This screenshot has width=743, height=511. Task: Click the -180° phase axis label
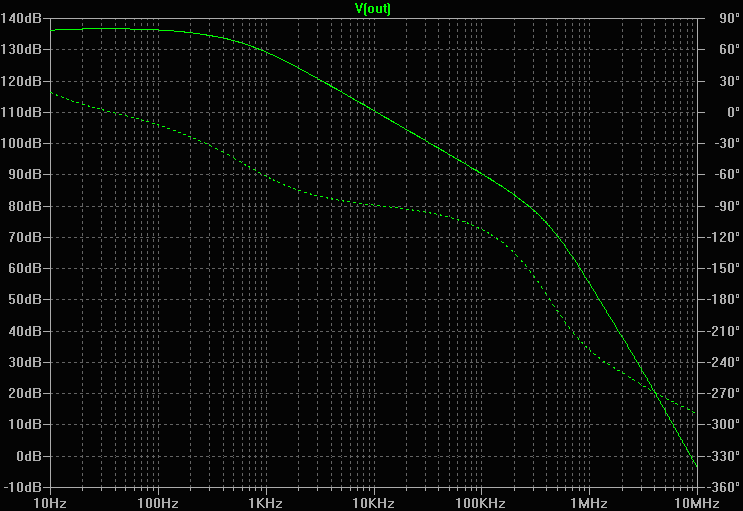coord(725,299)
